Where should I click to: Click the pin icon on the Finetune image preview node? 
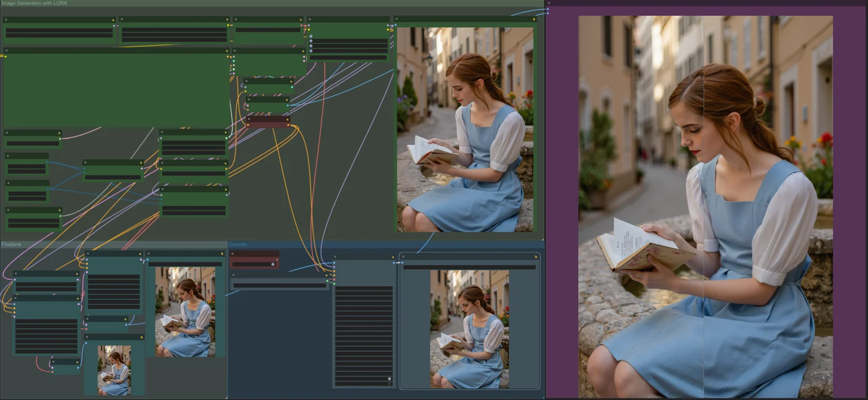(x=223, y=254)
